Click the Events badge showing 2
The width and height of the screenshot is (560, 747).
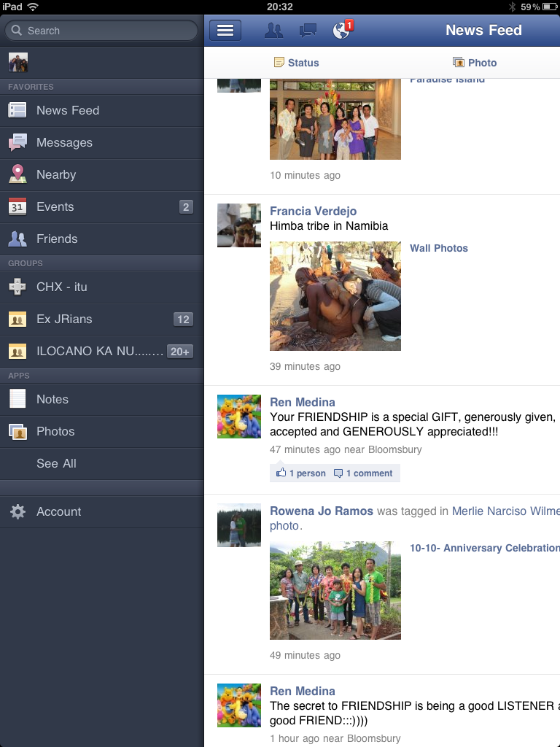pos(186,206)
